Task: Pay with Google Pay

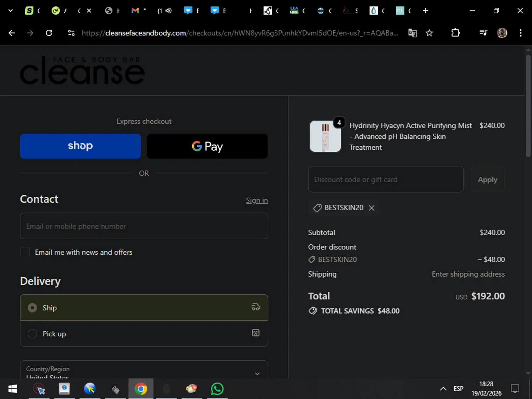Action: (x=207, y=146)
